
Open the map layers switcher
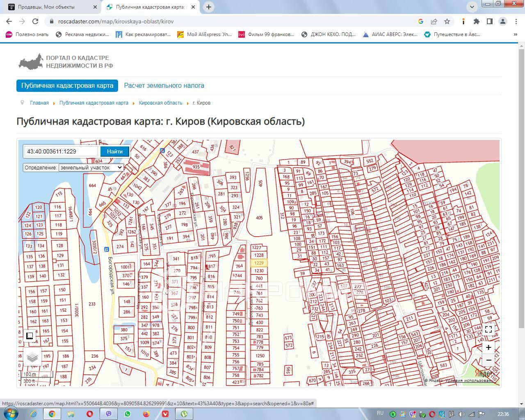(32, 357)
